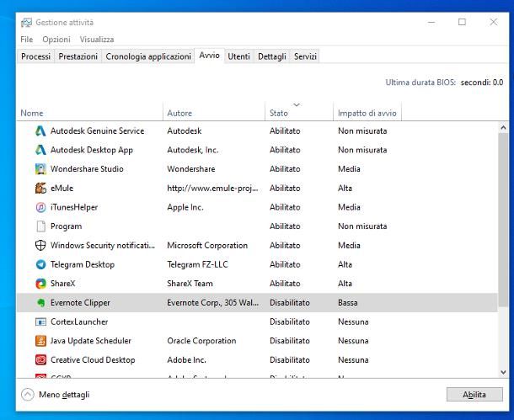Click Disabilitato status of CortexLauncher

coord(290,322)
